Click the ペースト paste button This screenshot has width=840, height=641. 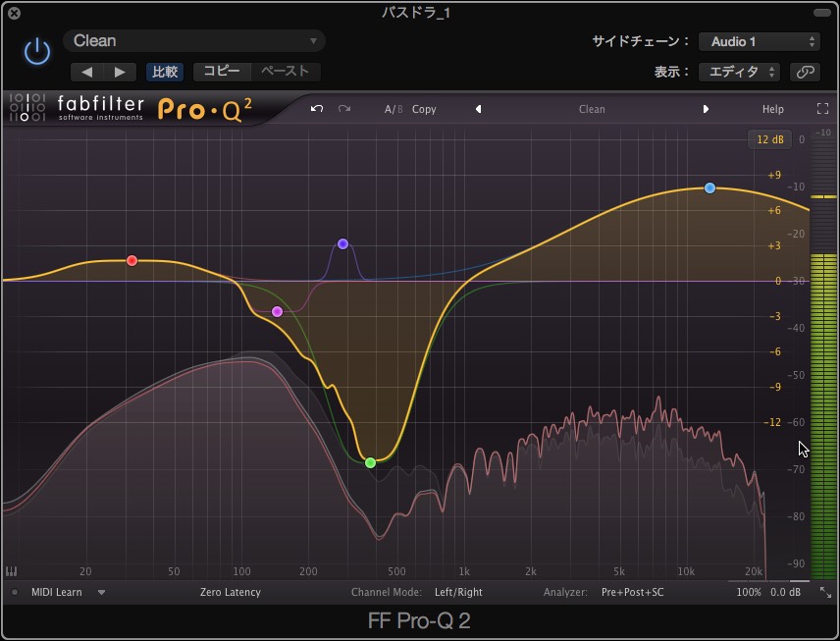tap(286, 72)
